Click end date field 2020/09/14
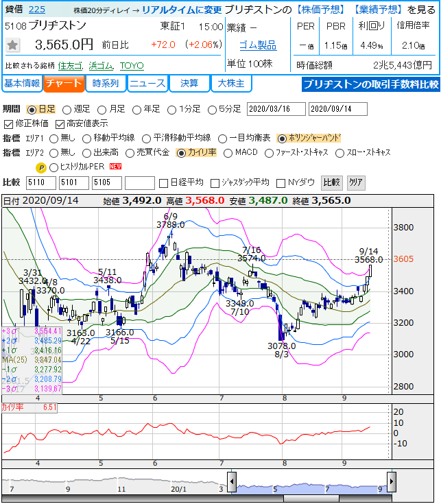 pos(338,109)
